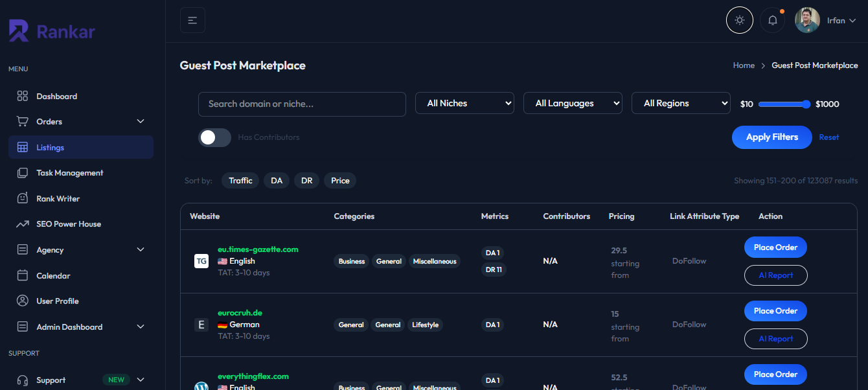The height and width of the screenshot is (390, 868).
Task: Click the hamburger menu collapse icon
Action: click(x=192, y=20)
